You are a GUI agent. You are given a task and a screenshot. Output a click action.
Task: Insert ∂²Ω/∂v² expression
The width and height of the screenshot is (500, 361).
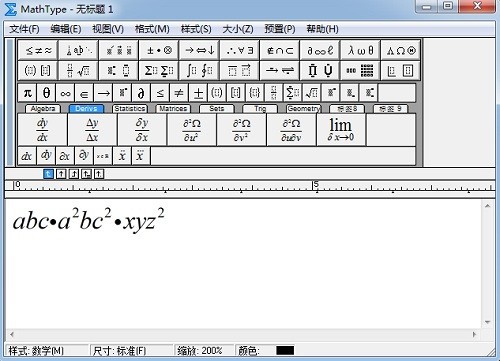point(241,130)
